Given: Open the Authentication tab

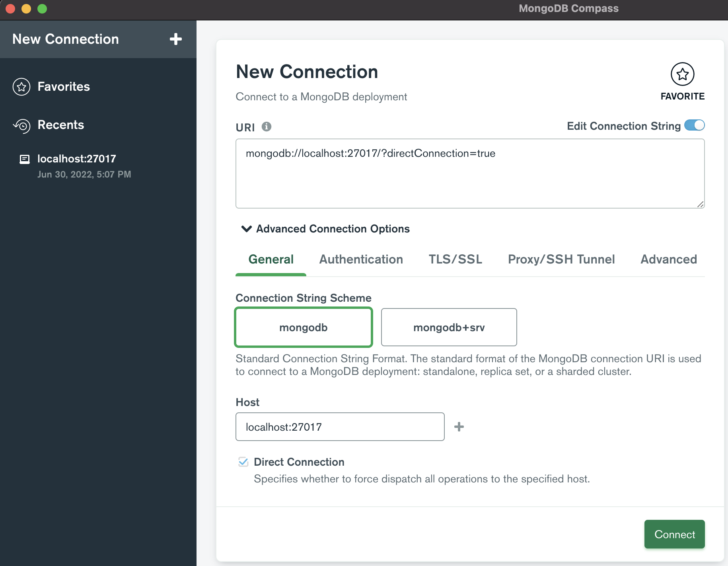Looking at the screenshot, I should (361, 260).
